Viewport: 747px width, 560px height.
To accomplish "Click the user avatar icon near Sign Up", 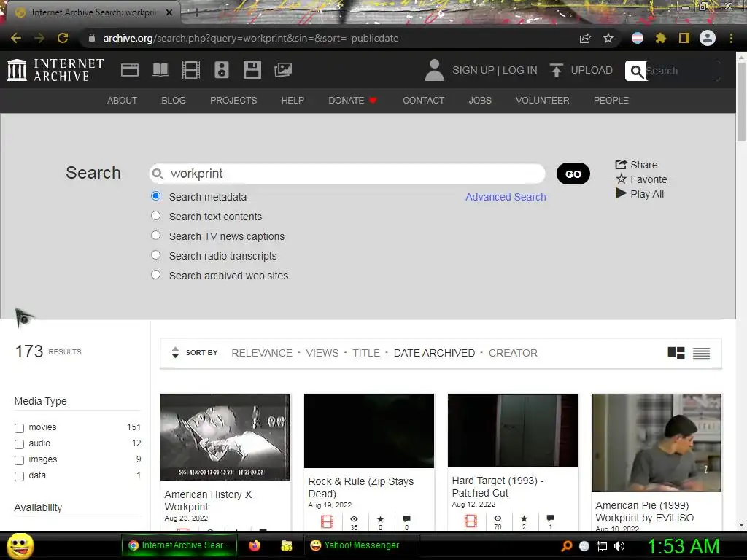I will pyautogui.click(x=434, y=70).
